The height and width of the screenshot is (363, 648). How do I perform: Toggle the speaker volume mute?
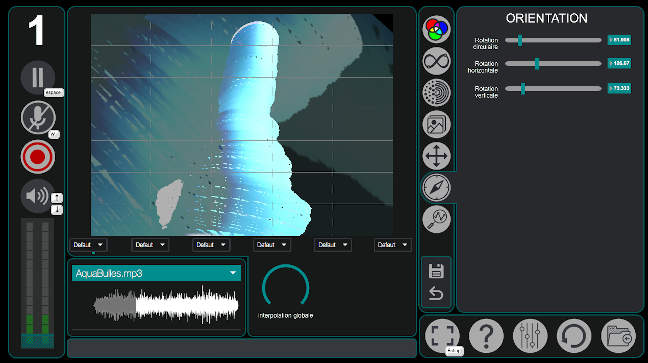pyautogui.click(x=37, y=196)
